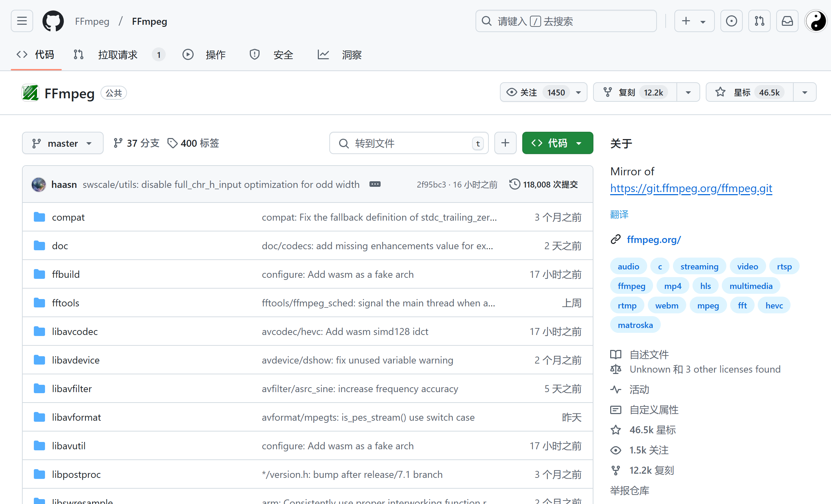Open the libavdevice folder
Image resolution: width=831 pixels, height=504 pixels.
[x=76, y=360]
